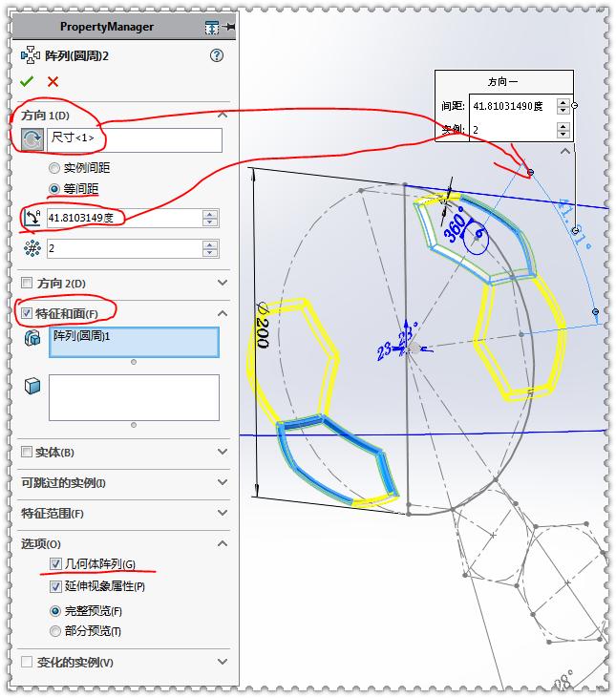The height and width of the screenshot is (698, 616).
Task: Click the angle icon beside 41.8103149
Action: 32,218
